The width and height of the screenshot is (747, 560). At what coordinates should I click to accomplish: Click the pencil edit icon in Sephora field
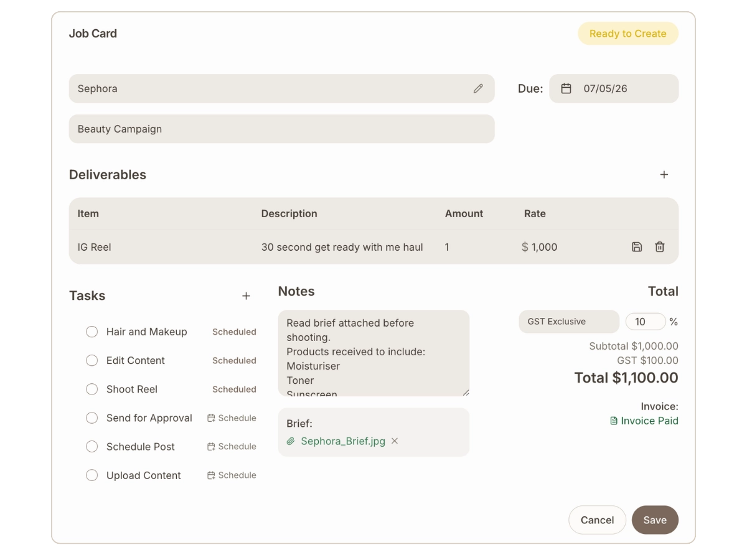pyautogui.click(x=478, y=88)
